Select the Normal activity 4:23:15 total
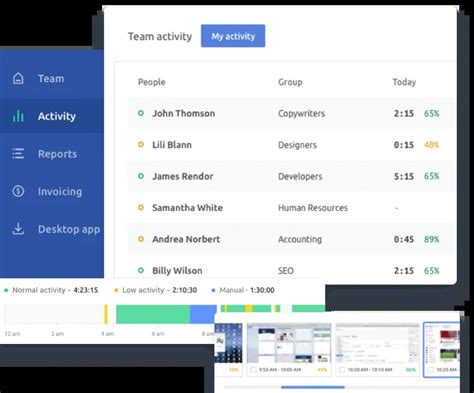Screen dimensions: 474x393 pos(86,290)
